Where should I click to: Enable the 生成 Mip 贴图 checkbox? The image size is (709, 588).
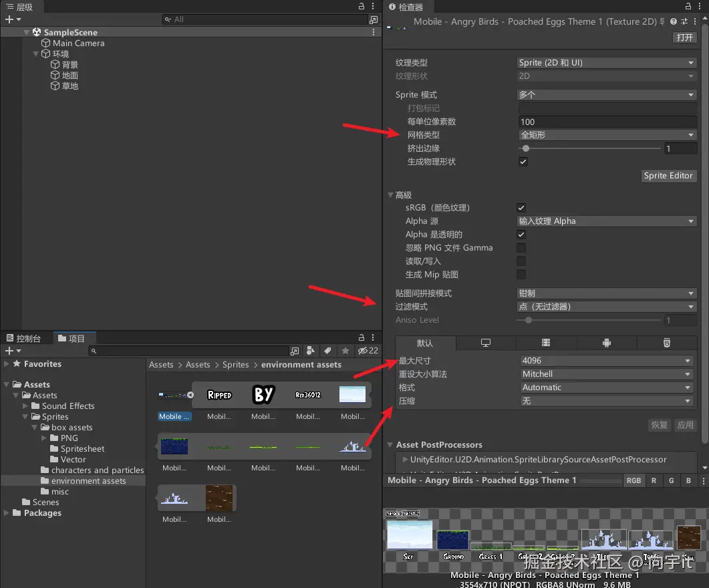521,275
